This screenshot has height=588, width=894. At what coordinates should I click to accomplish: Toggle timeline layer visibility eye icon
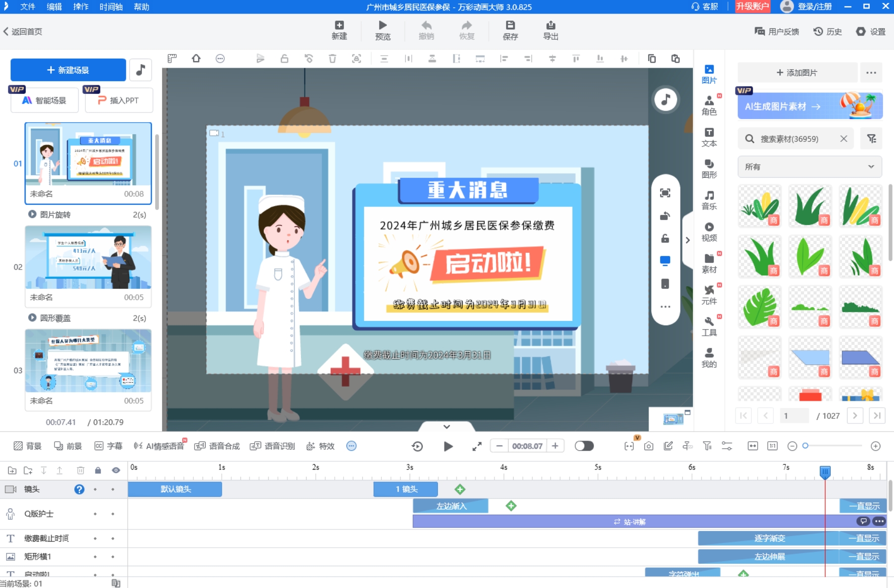click(116, 470)
